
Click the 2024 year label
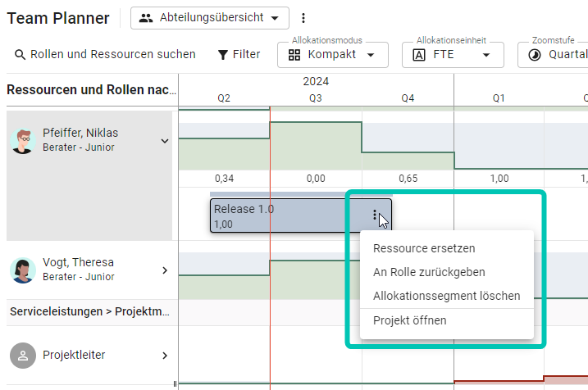(x=316, y=82)
